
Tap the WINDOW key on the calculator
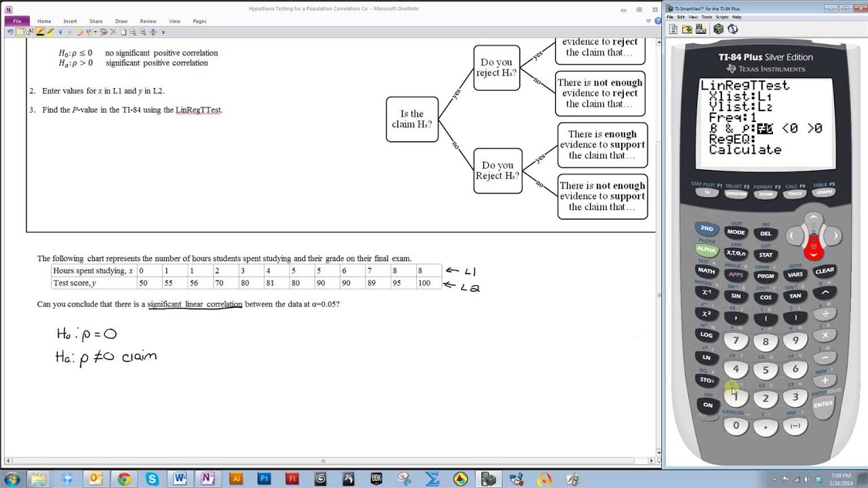point(736,194)
